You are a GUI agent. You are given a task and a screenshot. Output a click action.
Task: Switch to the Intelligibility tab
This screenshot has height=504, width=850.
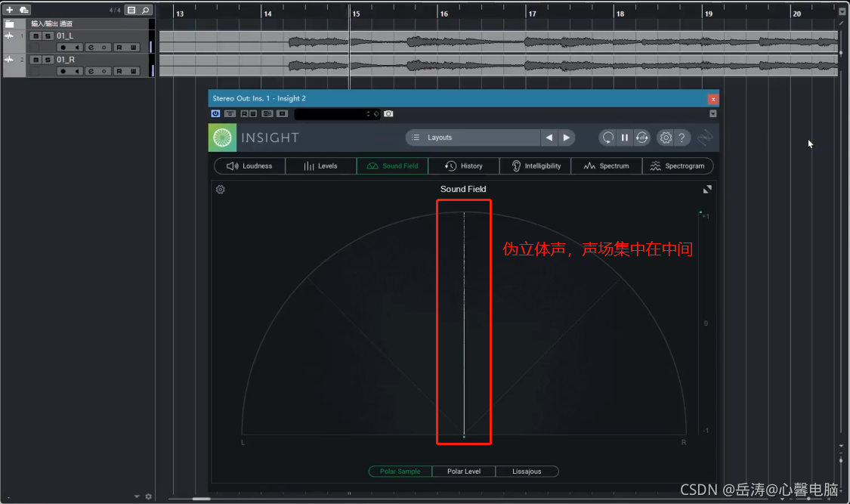(536, 165)
